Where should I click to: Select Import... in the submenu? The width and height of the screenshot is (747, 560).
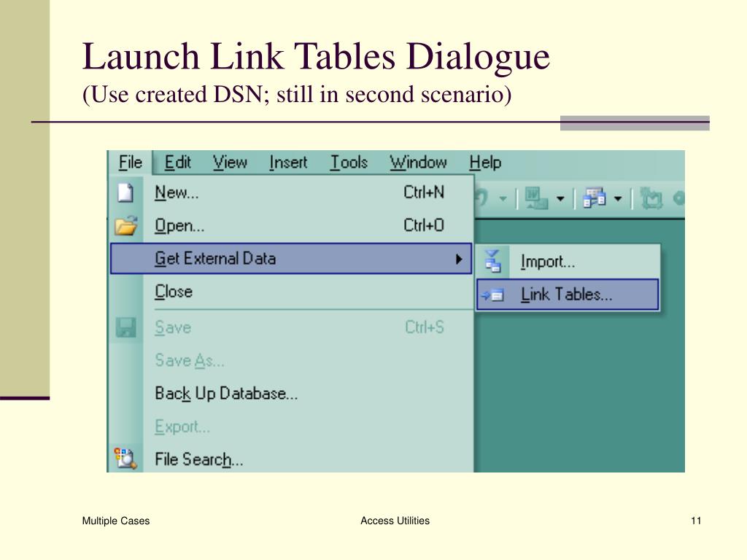[x=568, y=262]
